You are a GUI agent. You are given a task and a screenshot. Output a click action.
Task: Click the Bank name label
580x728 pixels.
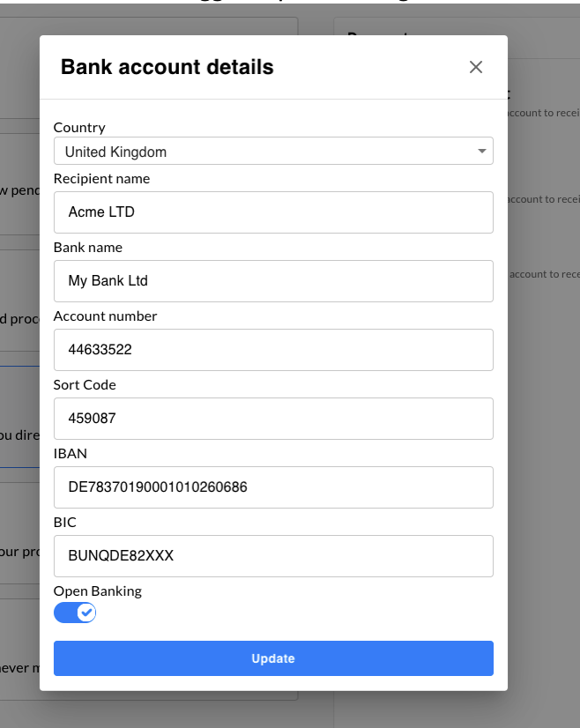click(x=88, y=248)
